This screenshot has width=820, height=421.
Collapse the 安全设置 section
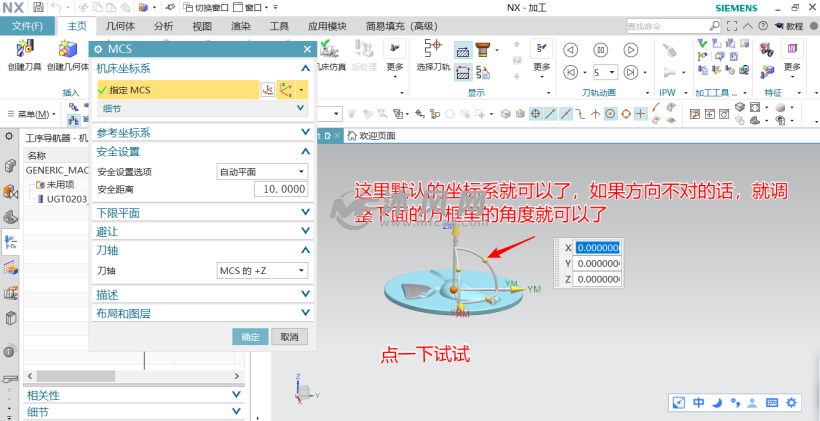[305, 152]
